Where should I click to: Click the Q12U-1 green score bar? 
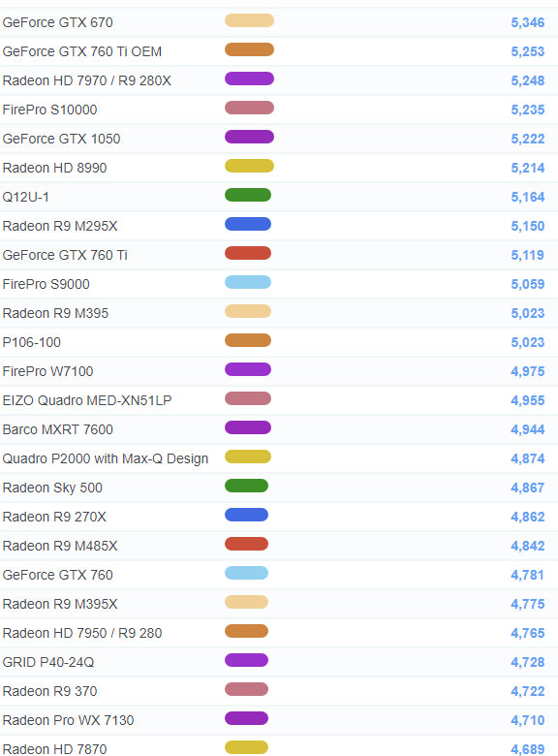point(248,195)
